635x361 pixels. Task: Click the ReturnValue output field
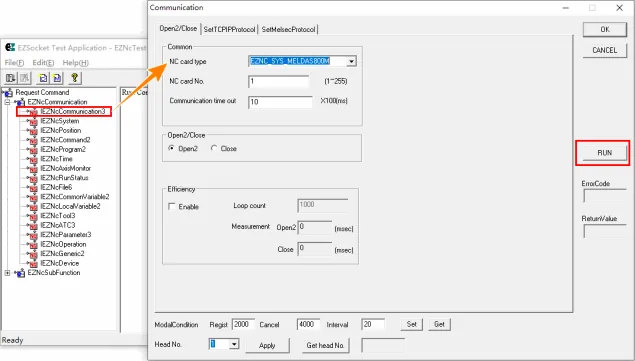click(x=605, y=231)
